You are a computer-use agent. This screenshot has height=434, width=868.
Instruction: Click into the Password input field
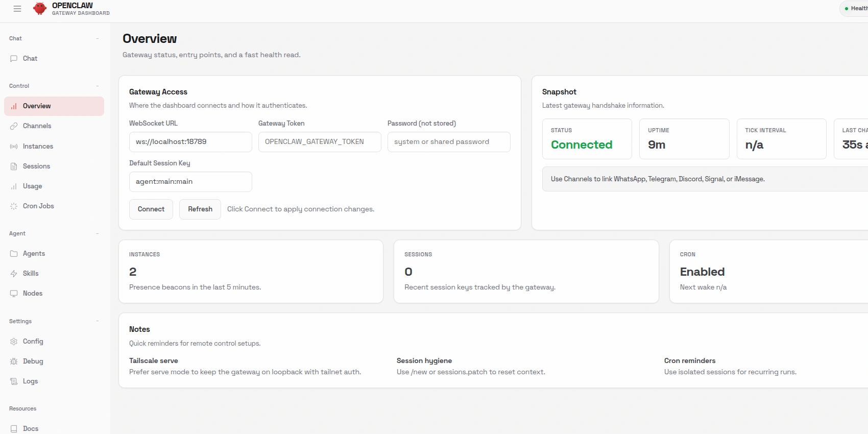[449, 142]
